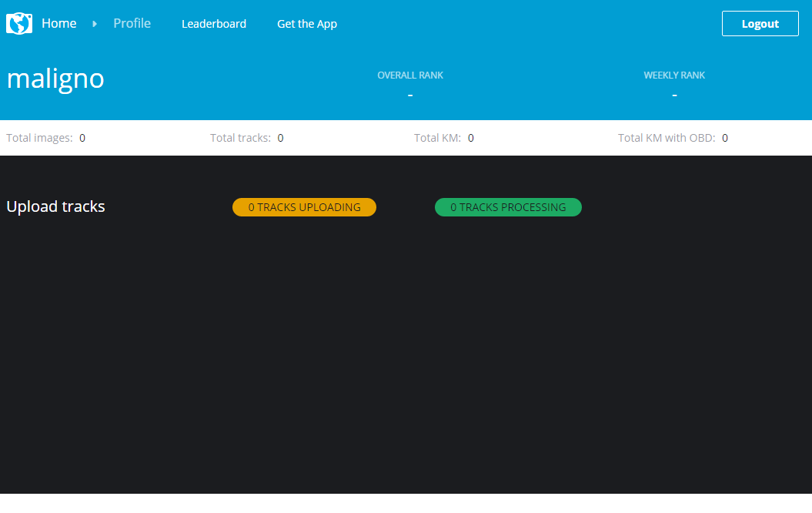Open the Get the App page
Screen dimensions: 812x513
[307, 24]
